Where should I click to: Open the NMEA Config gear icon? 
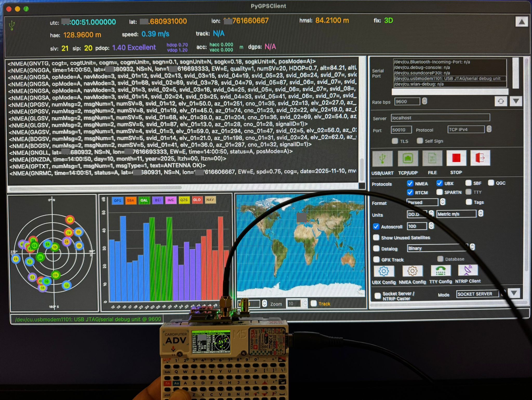coord(412,271)
